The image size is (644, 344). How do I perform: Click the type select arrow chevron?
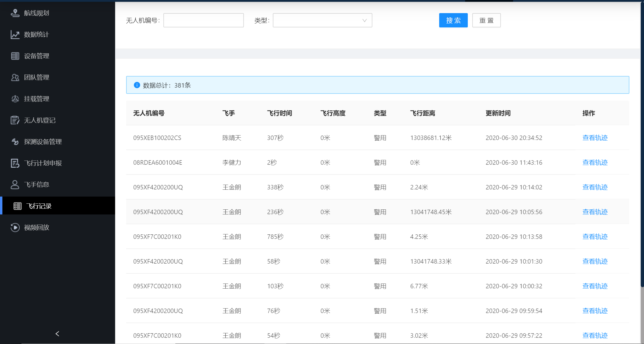coord(364,21)
